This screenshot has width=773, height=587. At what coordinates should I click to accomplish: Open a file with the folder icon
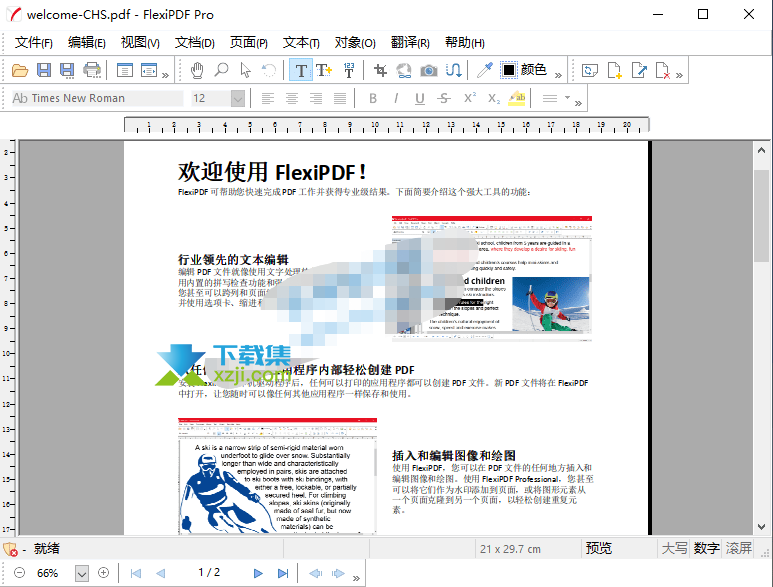click(20, 70)
